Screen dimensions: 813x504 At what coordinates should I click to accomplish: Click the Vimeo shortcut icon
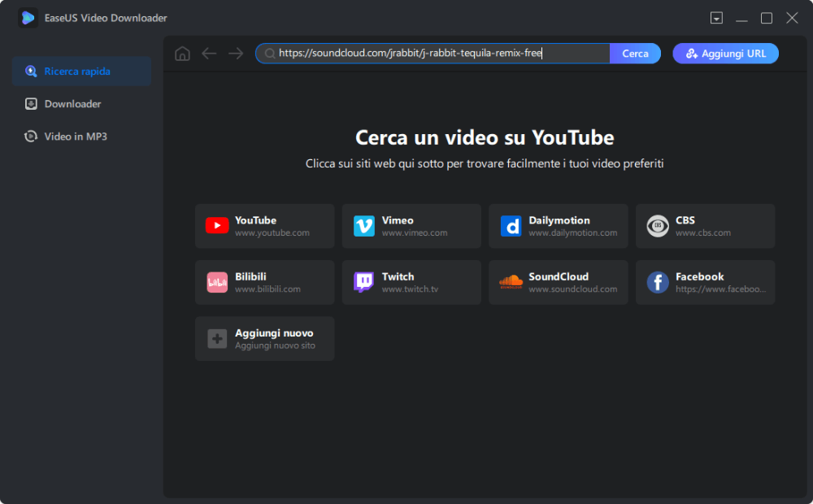(363, 225)
